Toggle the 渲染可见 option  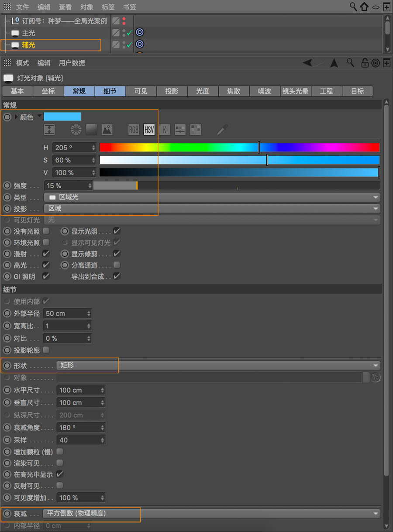pos(59,463)
